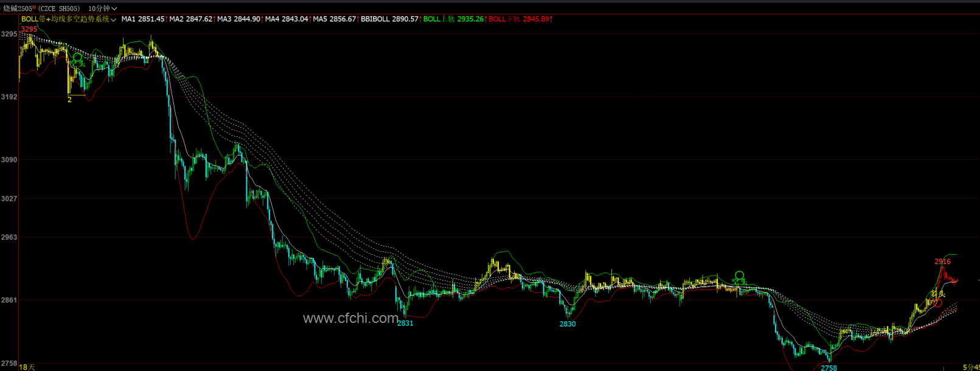Select the MA2 2847.62 readout

(x=190, y=19)
